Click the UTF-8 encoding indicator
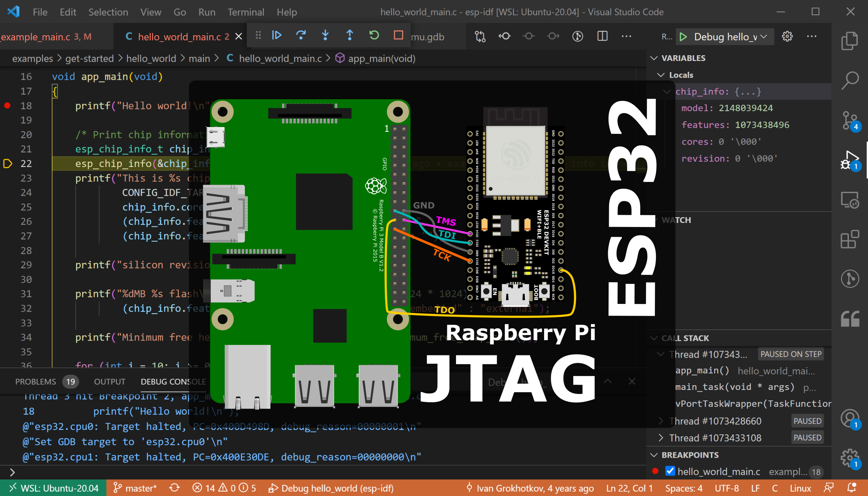Viewport: 868px width, 496px height. click(727, 488)
